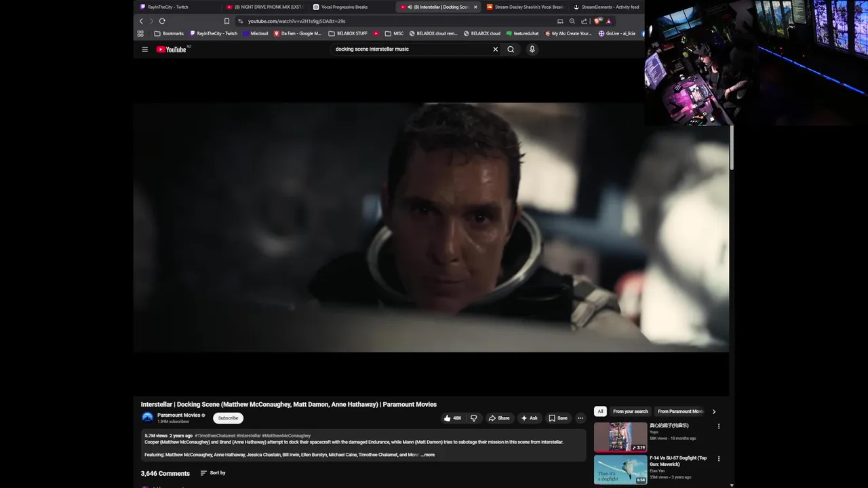This screenshot has height=488, width=868.
Task: Open Paramount Movies channel avatar
Action: click(x=147, y=418)
